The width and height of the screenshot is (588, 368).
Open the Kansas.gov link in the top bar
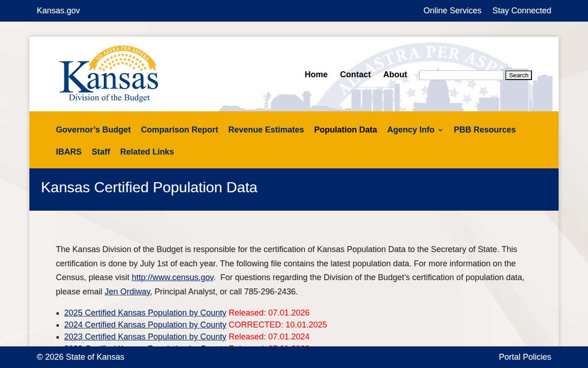tap(58, 11)
